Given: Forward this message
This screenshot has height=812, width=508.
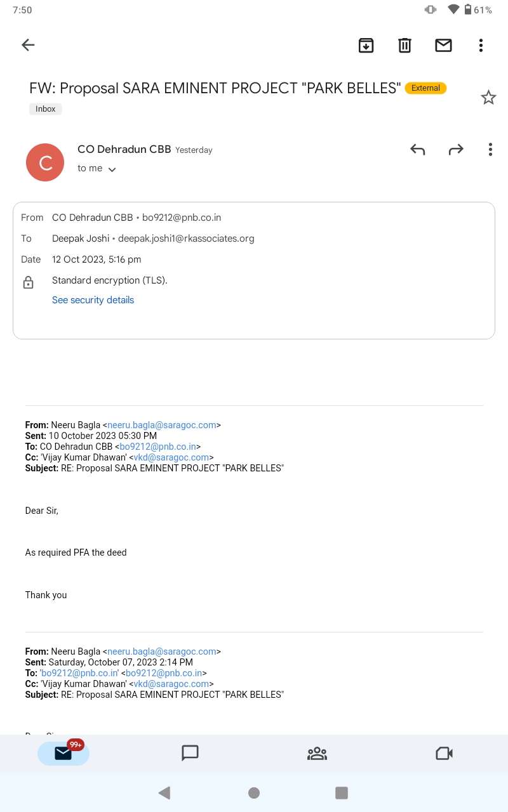Looking at the screenshot, I should tap(456, 150).
